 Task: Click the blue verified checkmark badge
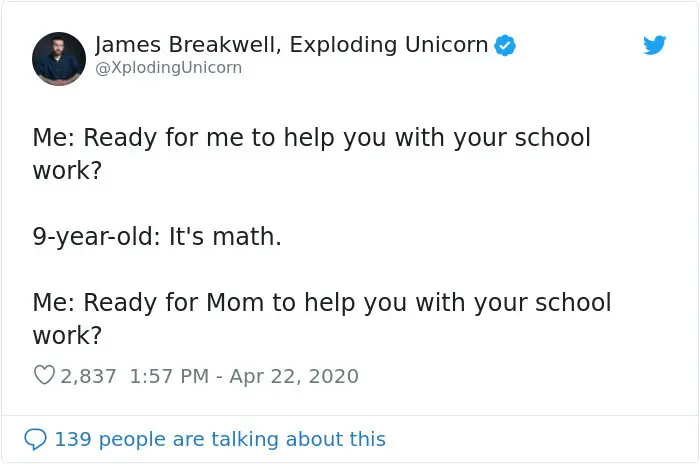point(506,45)
